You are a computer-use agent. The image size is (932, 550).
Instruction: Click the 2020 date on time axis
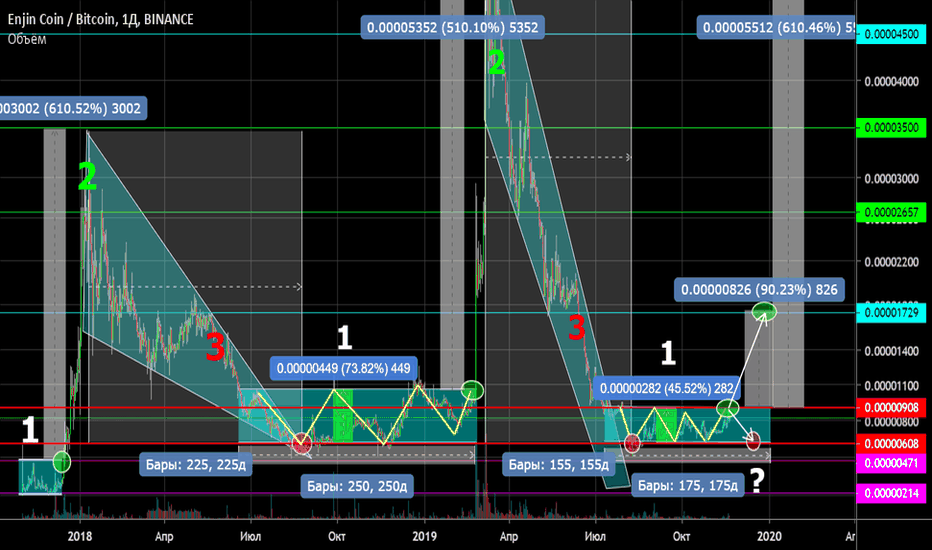point(769,536)
